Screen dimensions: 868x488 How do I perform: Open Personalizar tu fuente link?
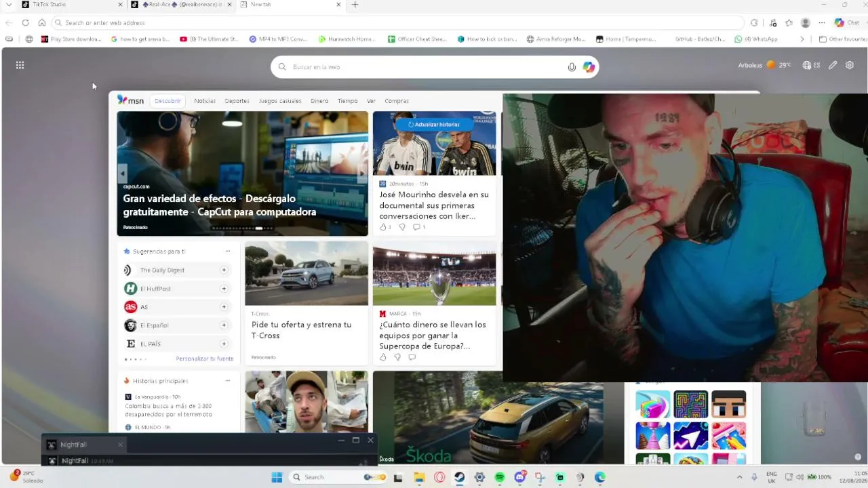tap(204, 359)
